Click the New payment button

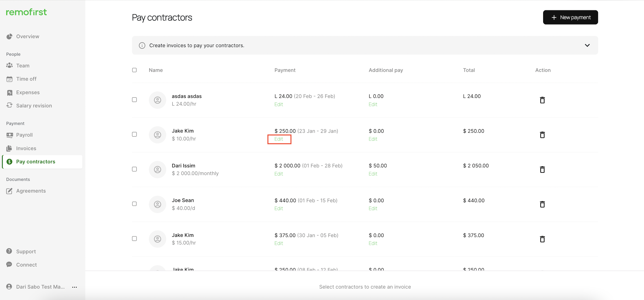(x=570, y=17)
